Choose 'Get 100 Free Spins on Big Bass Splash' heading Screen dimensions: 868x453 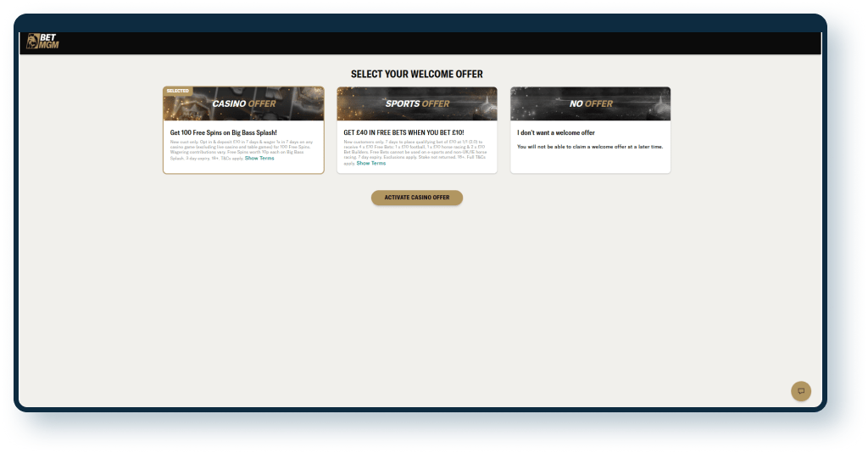click(223, 133)
